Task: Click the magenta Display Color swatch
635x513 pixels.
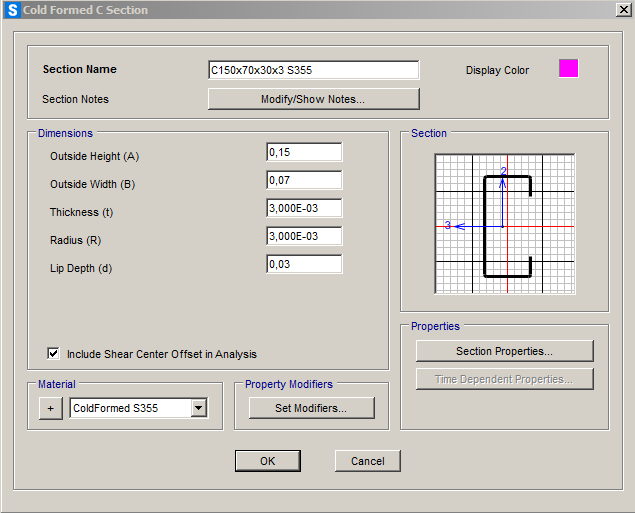Action: point(568,69)
